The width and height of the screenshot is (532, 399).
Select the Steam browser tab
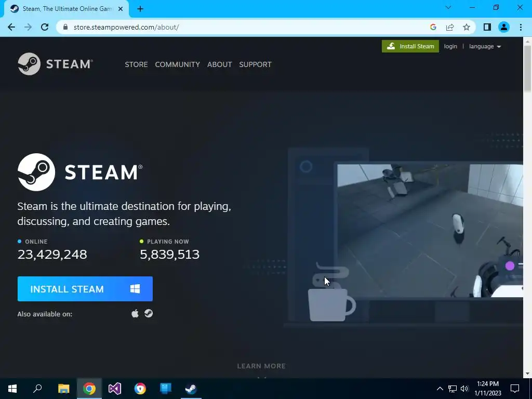click(x=66, y=9)
